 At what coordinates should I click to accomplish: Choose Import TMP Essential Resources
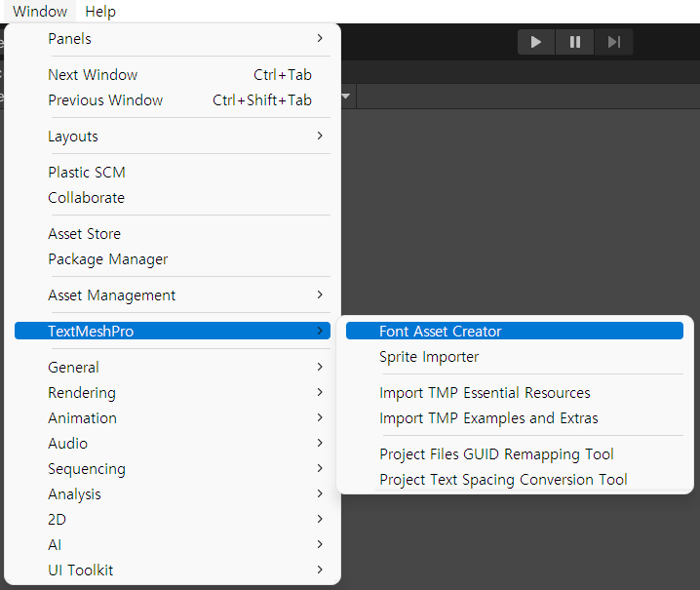515,393
